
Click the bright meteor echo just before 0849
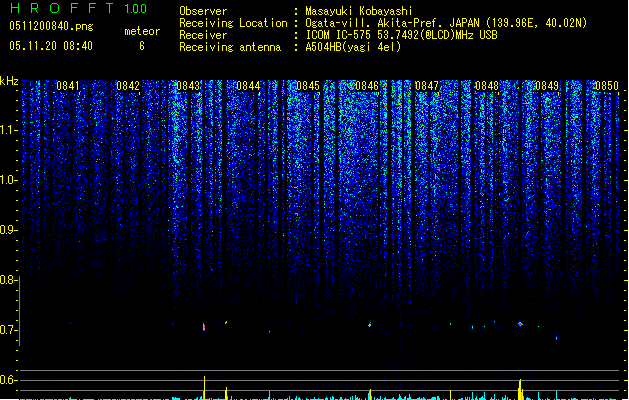pos(520,324)
